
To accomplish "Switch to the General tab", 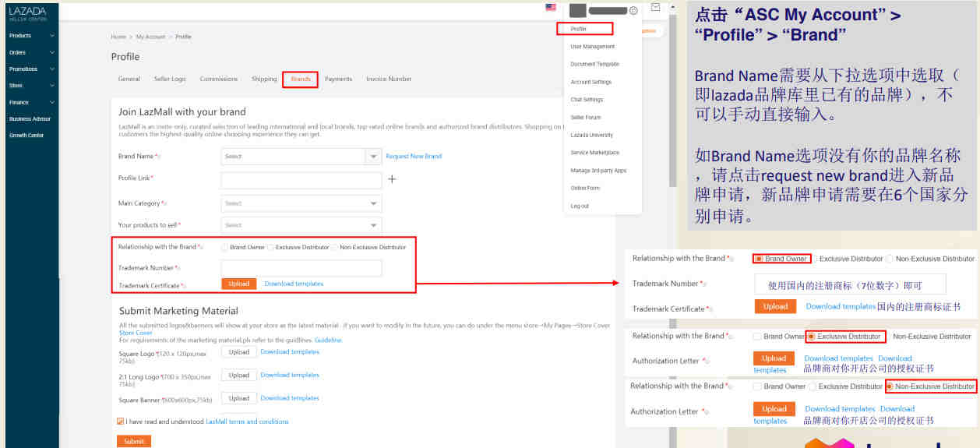I will tap(129, 79).
